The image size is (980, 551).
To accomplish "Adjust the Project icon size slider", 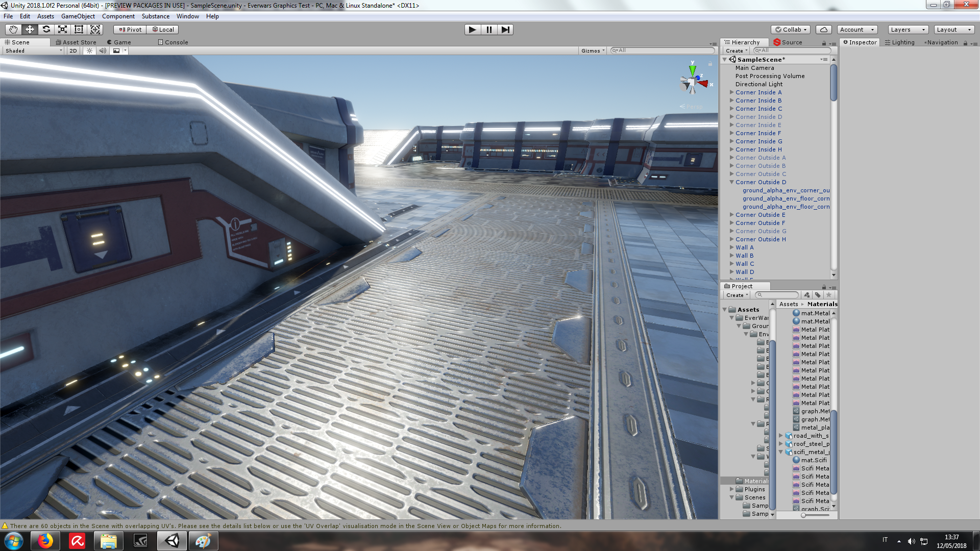I will tap(804, 515).
